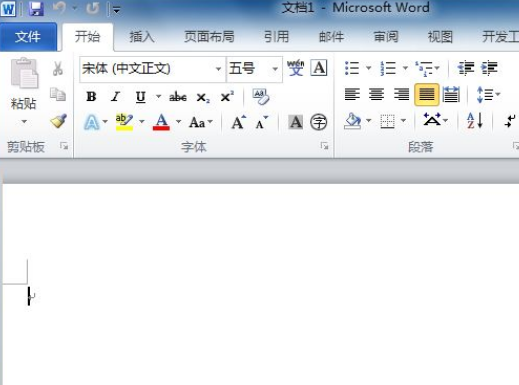Open underline style dropdown arrow
The width and height of the screenshot is (519, 385).
pyautogui.click(x=158, y=97)
